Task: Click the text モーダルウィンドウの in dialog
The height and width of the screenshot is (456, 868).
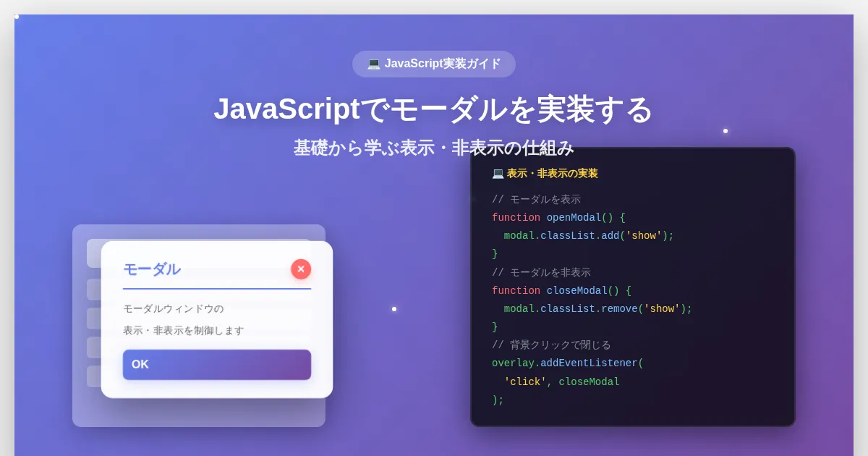Action: [x=173, y=308]
